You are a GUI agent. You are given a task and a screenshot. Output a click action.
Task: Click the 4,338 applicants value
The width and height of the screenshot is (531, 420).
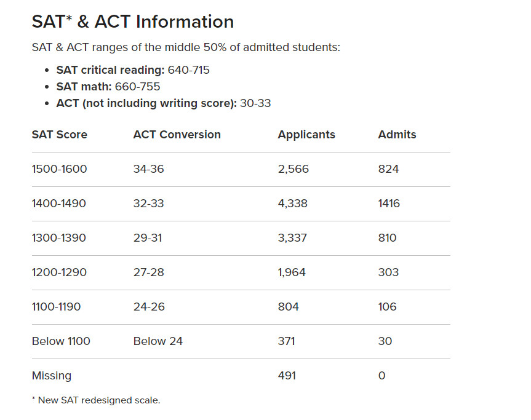293,204
